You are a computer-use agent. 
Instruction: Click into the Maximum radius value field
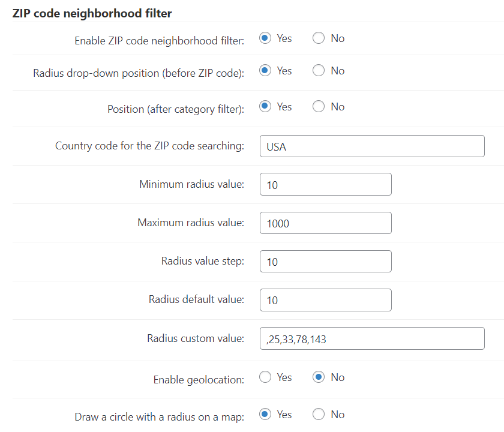click(326, 223)
